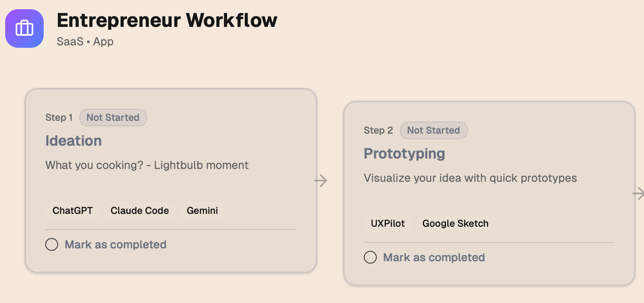
Task: Open the Ideation step title
Action: pyautogui.click(x=74, y=141)
